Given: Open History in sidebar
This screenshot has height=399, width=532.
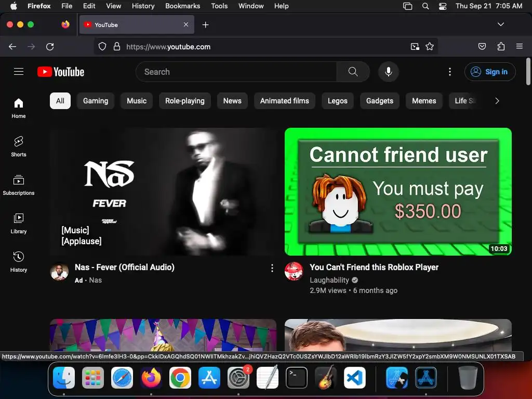Looking at the screenshot, I should click(19, 262).
